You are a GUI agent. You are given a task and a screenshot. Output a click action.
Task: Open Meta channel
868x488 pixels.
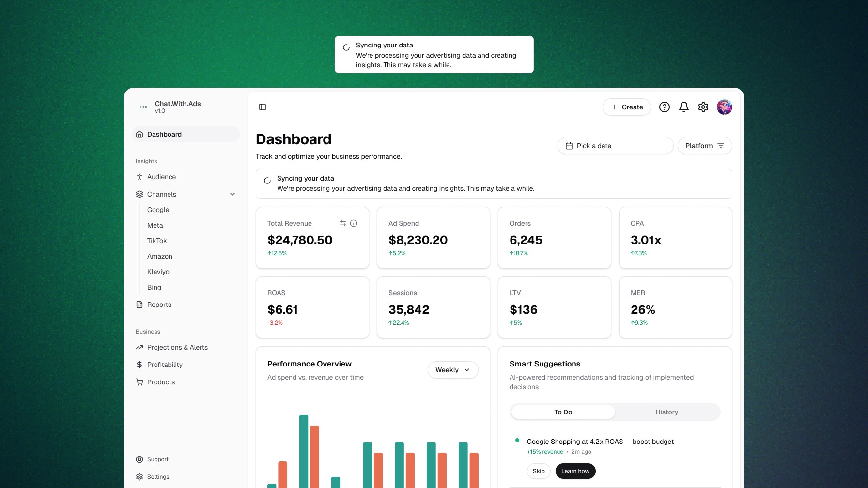(155, 225)
